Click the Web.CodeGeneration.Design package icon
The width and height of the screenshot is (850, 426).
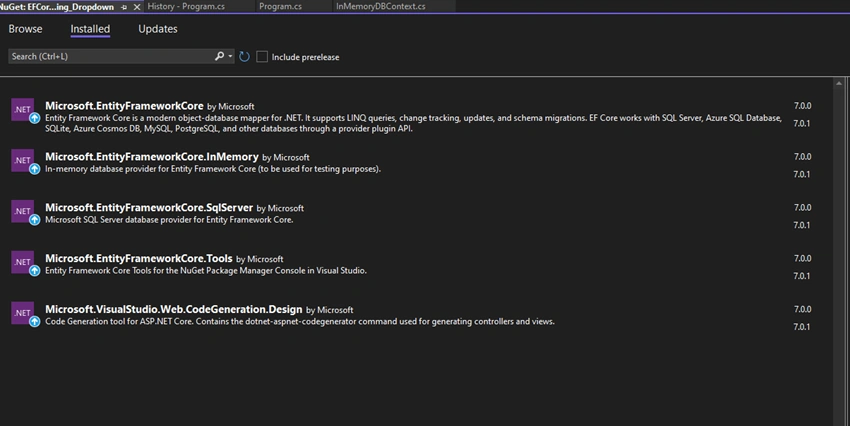click(23, 313)
